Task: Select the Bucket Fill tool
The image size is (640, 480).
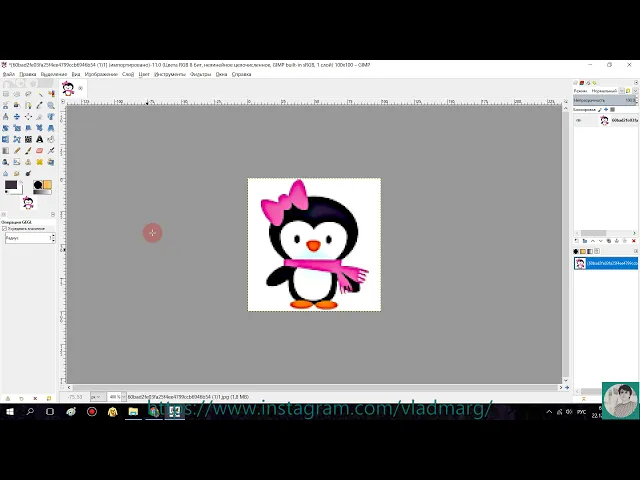Action: [x=51, y=139]
